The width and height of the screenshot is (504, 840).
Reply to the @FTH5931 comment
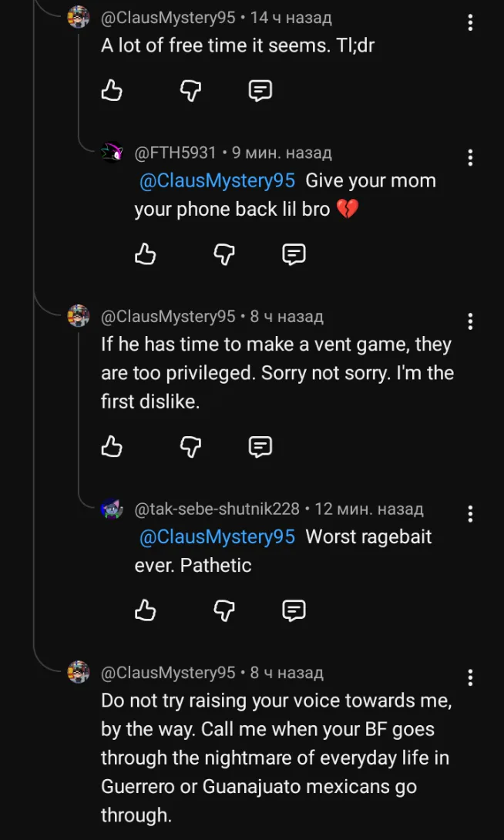tap(294, 254)
